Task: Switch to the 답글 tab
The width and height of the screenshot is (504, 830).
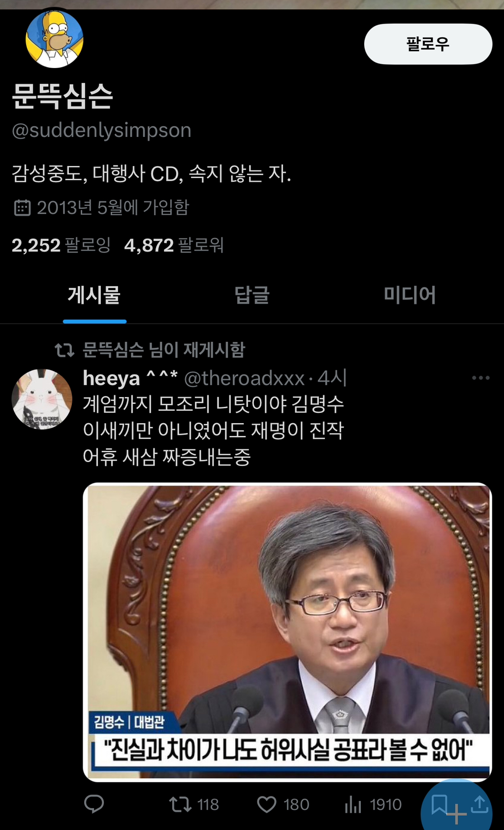Action: click(252, 295)
